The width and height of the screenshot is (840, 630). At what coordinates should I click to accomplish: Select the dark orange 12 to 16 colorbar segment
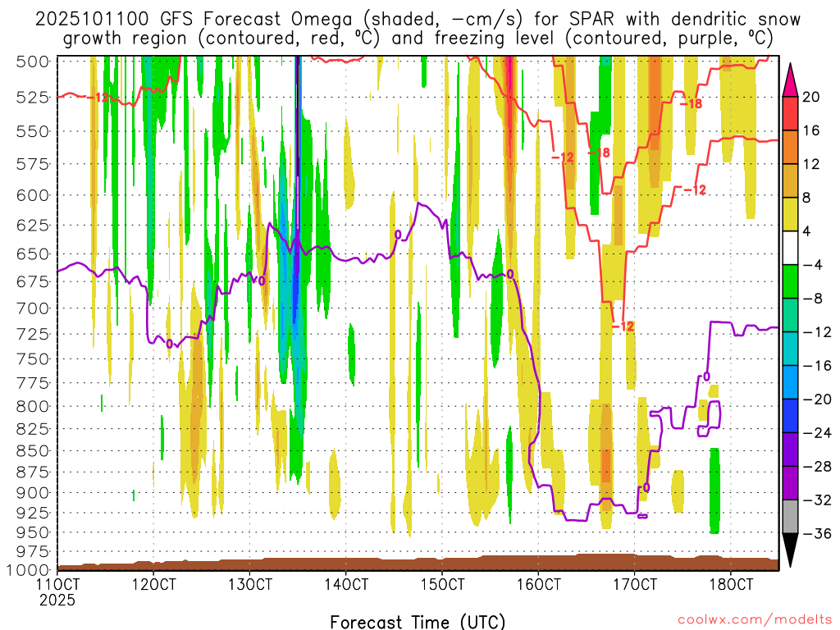point(790,147)
